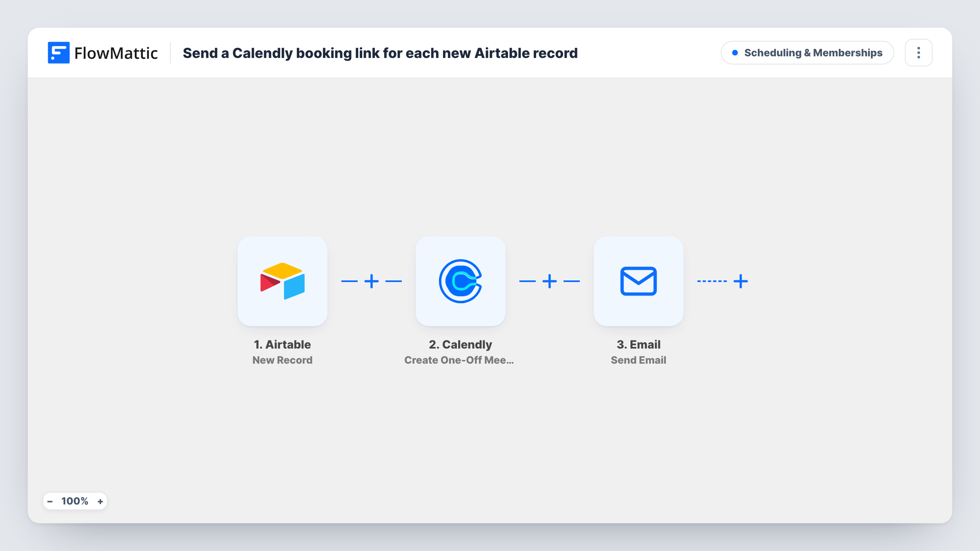This screenshot has width=980, height=551.
Task: Select the '1. Airtable' label
Action: (x=282, y=344)
